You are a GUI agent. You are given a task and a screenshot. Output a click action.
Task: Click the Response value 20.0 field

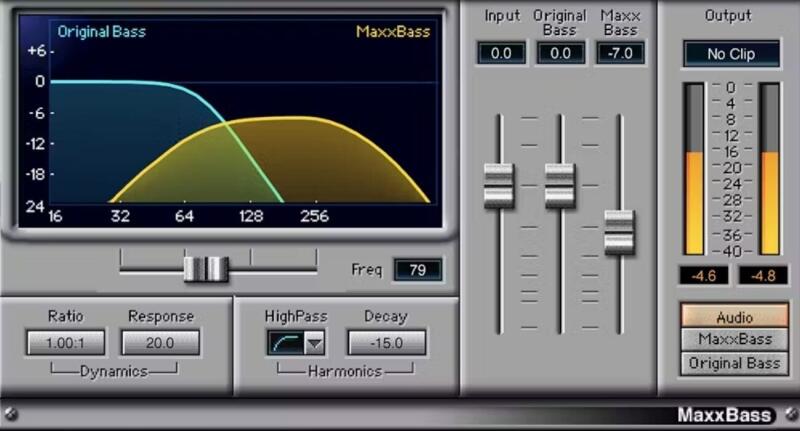coord(160,343)
